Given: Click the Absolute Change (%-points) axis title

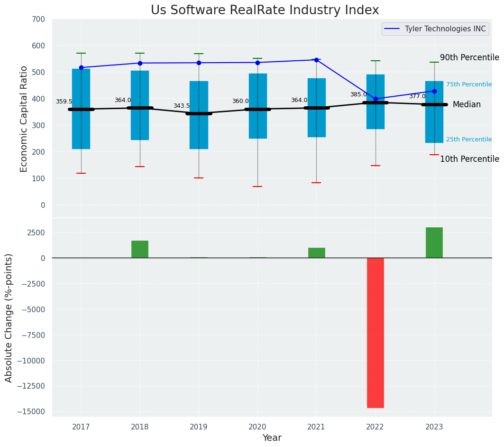Looking at the screenshot, I should click(9, 317).
